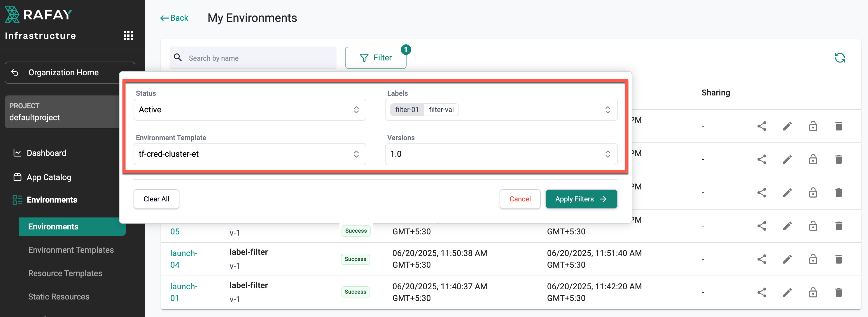Screen dimensions: 868x317
Task: Click lock icon in second table row
Action: [x=813, y=159]
